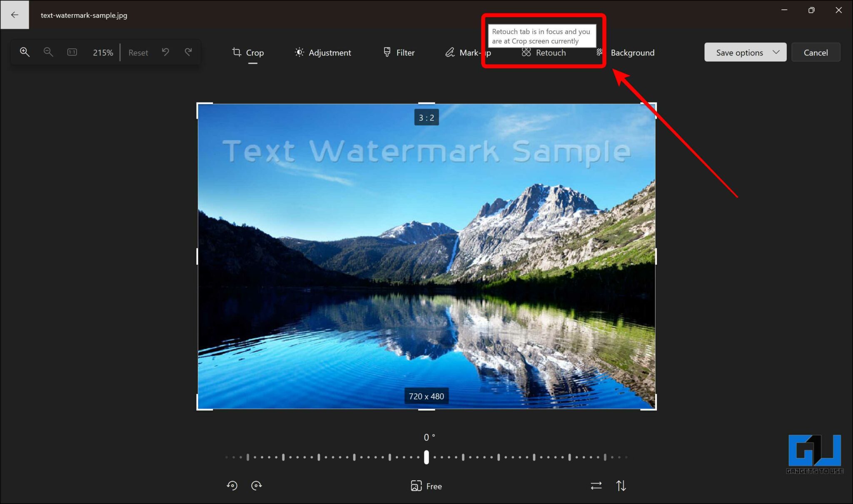Open the Filter tab
Screen dimensions: 853x504
point(398,52)
